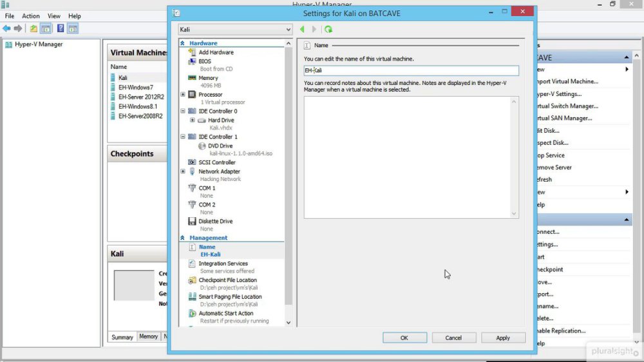
Task: Open the Help menu
Action: click(x=74, y=16)
